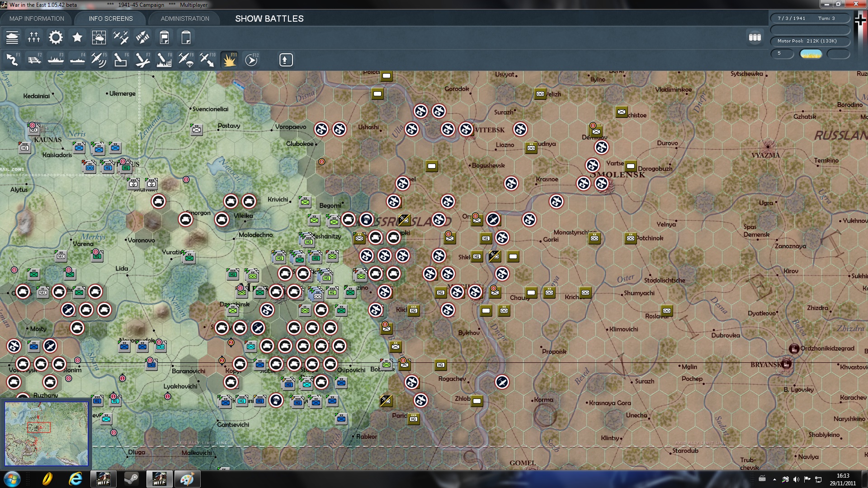Select the F4 amphibious ship icon
The width and height of the screenshot is (868, 488).
click(x=77, y=60)
